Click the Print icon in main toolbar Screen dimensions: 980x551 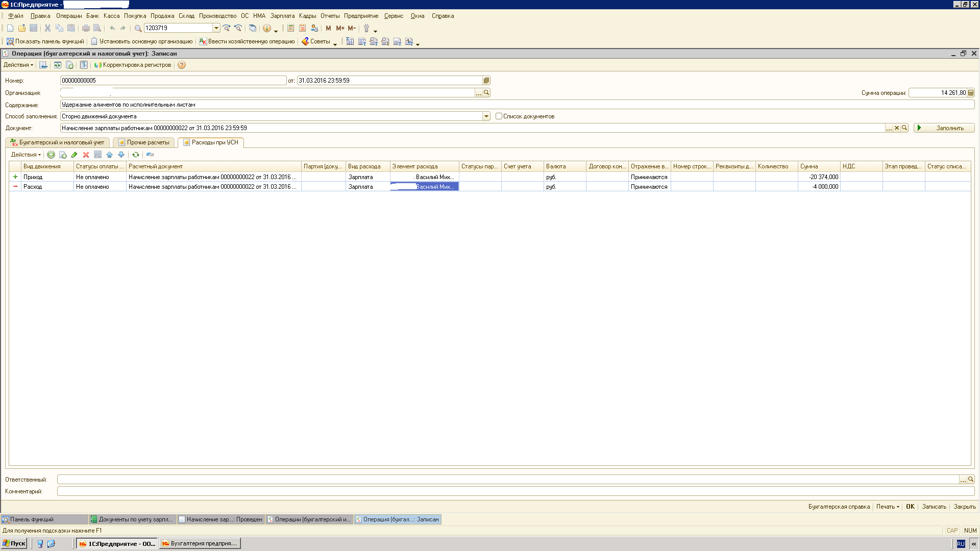click(x=86, y=28)
